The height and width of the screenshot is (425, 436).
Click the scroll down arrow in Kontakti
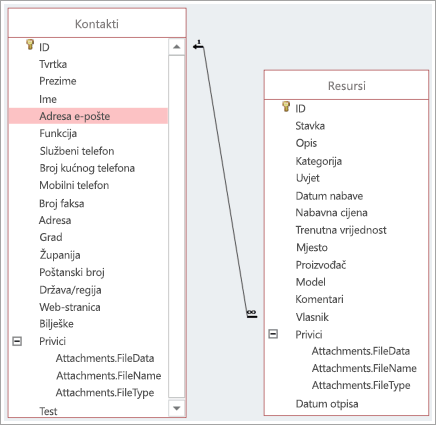pos(177,408)
